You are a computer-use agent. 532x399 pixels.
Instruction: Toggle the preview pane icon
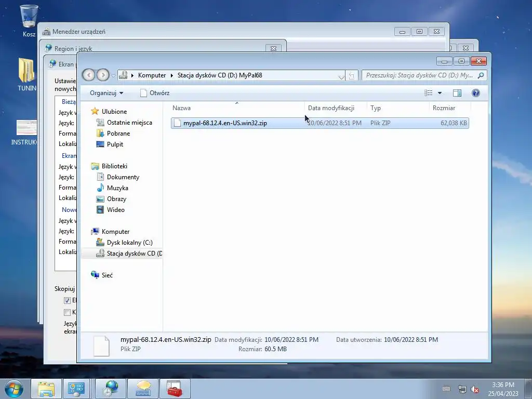[x=457, y=93]
